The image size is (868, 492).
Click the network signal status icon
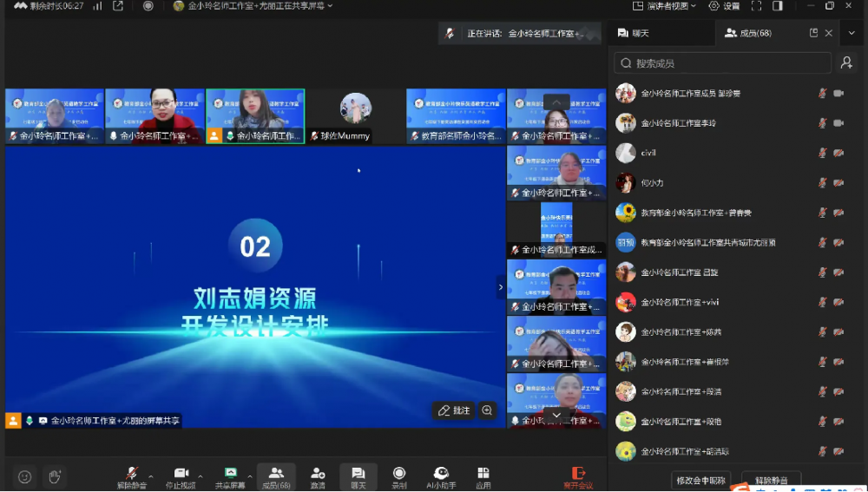97,6
